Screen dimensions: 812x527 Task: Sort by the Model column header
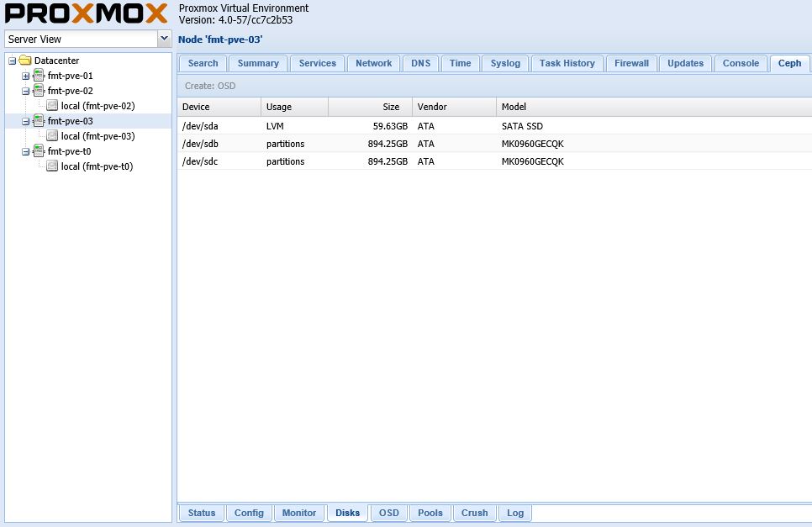pyautogui.click(x=654, y=107)
